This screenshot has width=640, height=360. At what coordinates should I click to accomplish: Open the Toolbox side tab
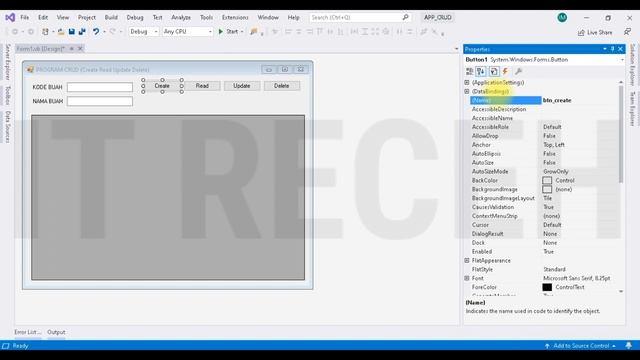(x=7, y=96)
